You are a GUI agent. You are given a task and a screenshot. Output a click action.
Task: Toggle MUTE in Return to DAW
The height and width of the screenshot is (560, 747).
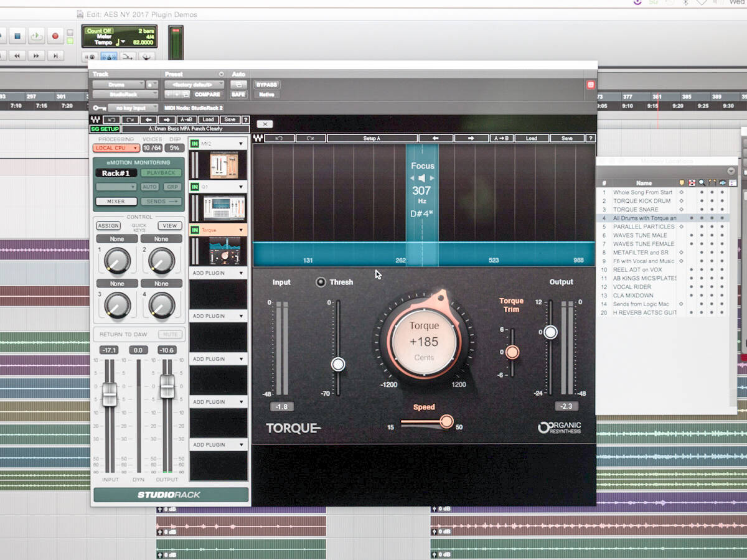[x=171, y=334]
